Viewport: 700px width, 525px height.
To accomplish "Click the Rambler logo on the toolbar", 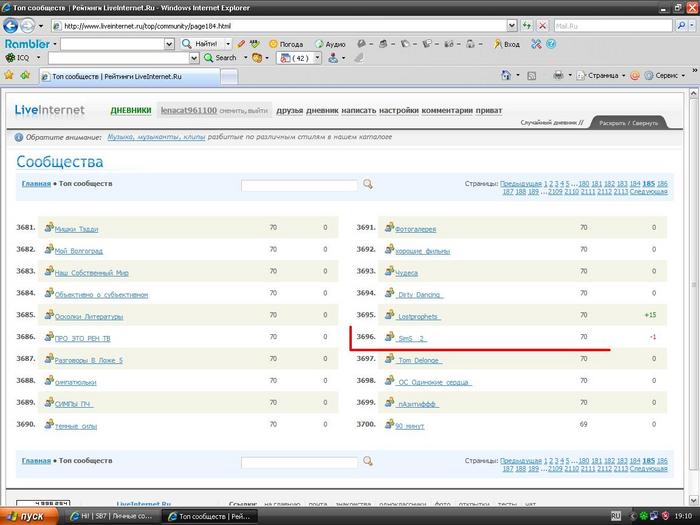I will coord(27,44).
